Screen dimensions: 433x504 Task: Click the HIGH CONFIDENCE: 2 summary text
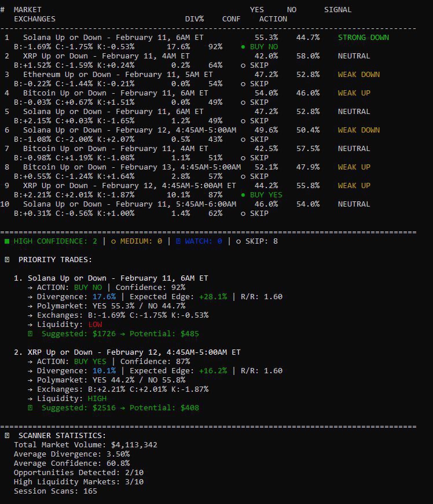pyautogui.click(x=56, y=241)
